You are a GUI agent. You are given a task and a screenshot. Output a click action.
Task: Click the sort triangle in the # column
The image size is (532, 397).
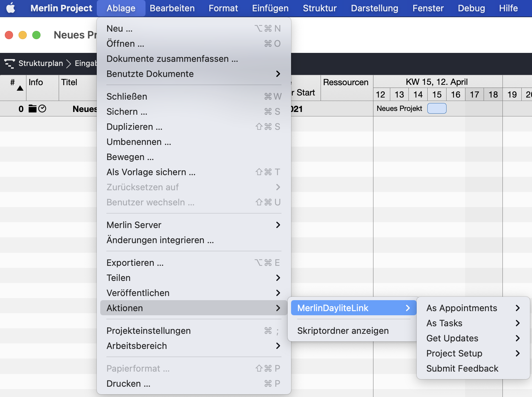point(20,89)
